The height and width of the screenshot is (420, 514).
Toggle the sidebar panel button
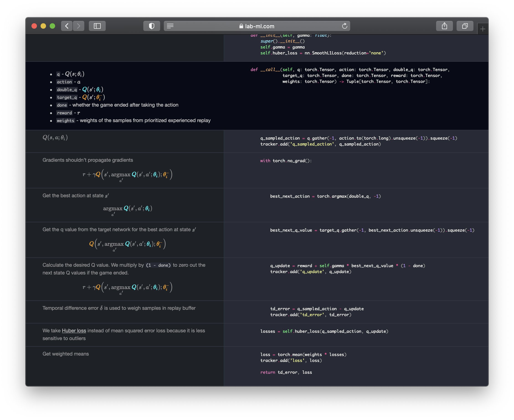97,26
